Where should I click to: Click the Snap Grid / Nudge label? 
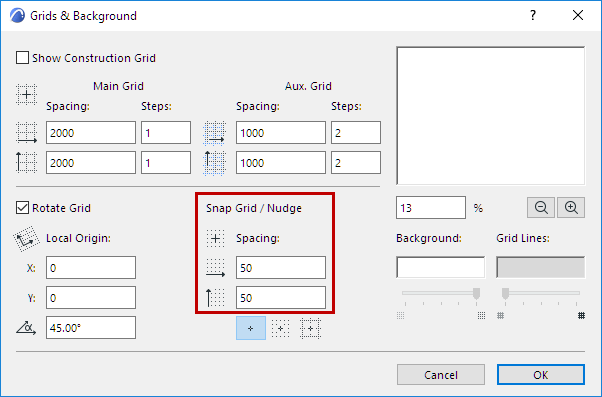(254, 208)
